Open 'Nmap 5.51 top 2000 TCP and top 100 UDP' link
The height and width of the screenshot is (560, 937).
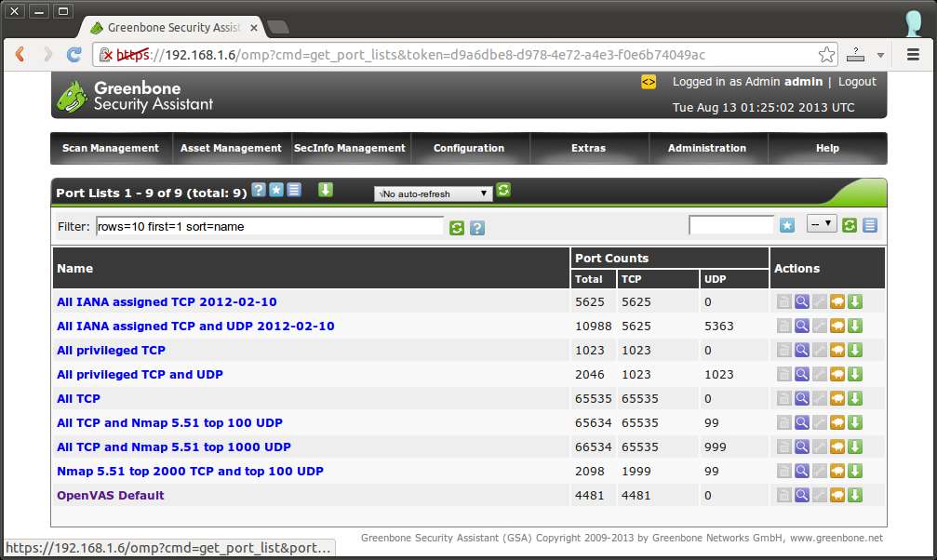pyautogui.click(x=190, y=471)
